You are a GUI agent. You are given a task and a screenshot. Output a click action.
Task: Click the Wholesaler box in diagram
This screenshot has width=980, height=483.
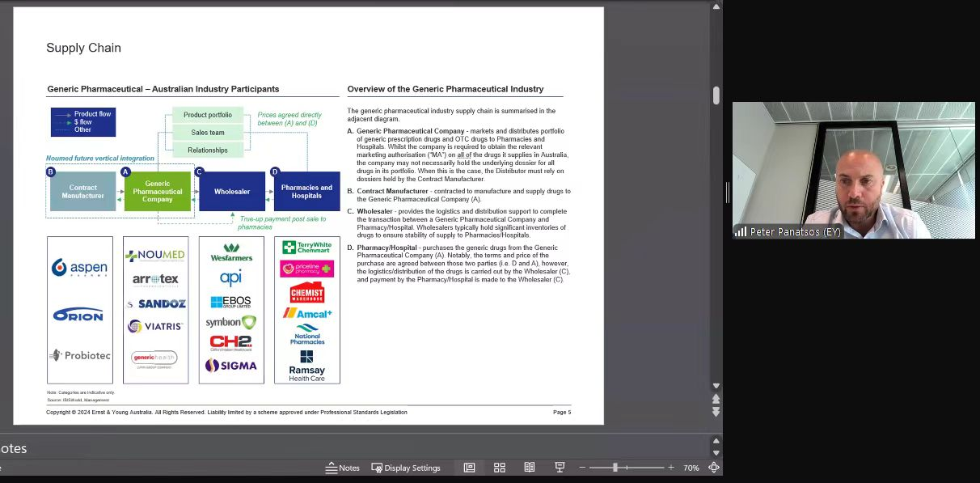click(232, 192)
